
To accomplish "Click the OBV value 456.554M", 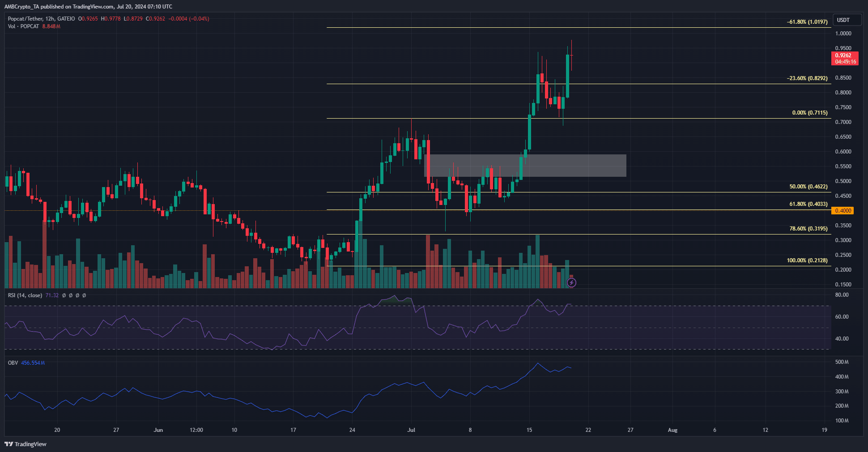I will click(x=33, y=363).
